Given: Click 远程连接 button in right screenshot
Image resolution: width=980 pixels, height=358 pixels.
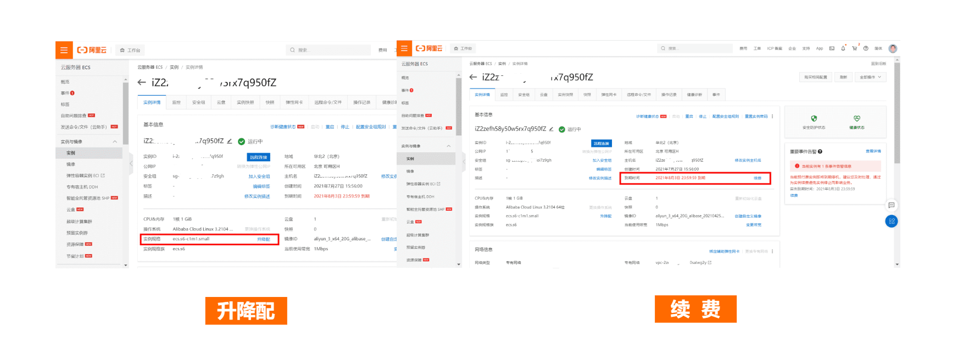Looking at the screenshot, I should 602,144.
